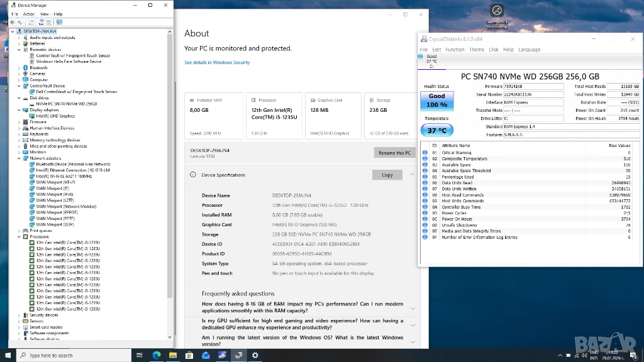Viewport: 644px width, 362px height.
Task: Collapse the Processors tree node
Action: 19,236
